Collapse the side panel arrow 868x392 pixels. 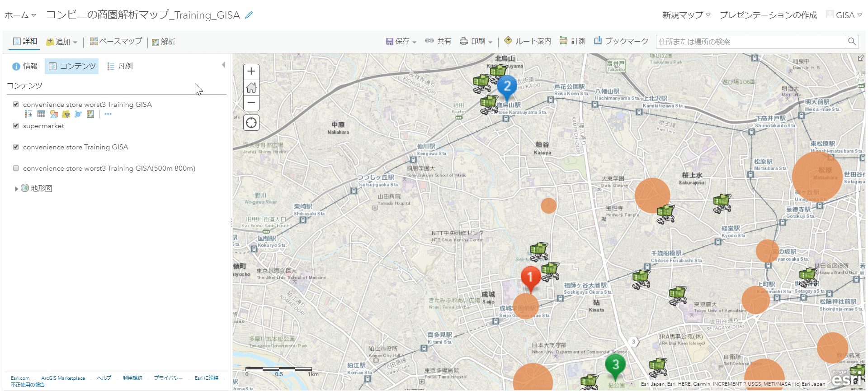coord(223,65)
